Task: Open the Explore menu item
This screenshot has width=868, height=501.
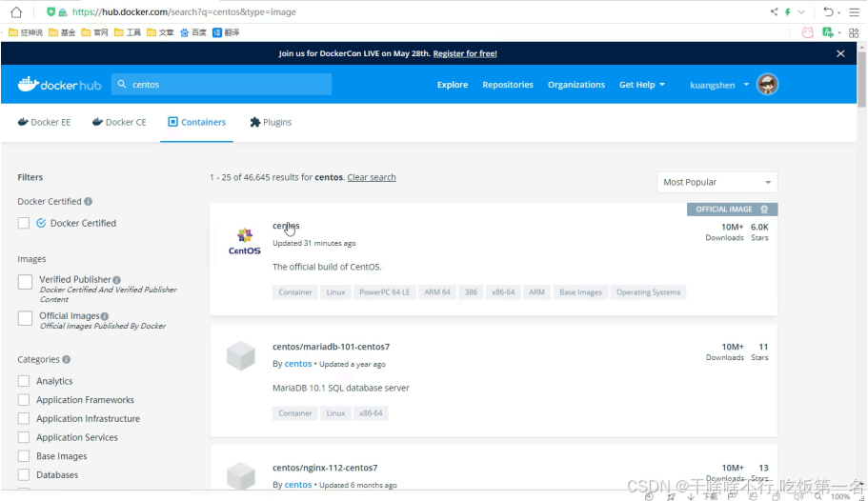Action: [x=453, y=85]
